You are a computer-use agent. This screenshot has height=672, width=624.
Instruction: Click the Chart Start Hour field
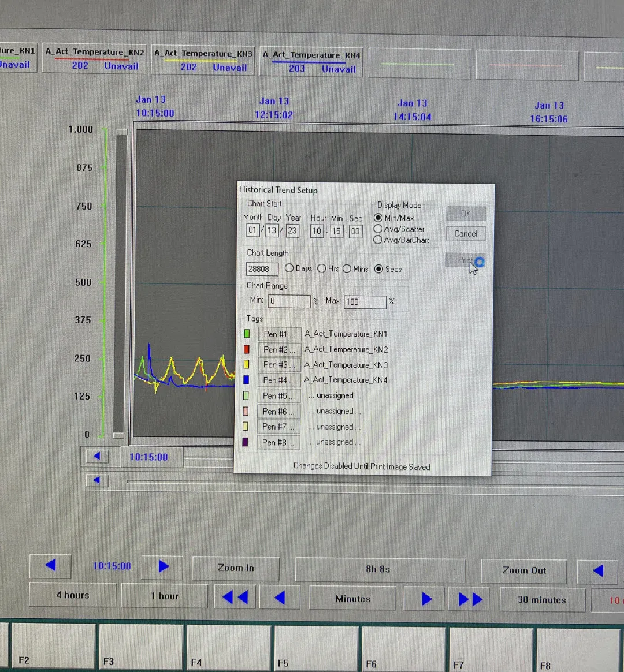point(317,231)
